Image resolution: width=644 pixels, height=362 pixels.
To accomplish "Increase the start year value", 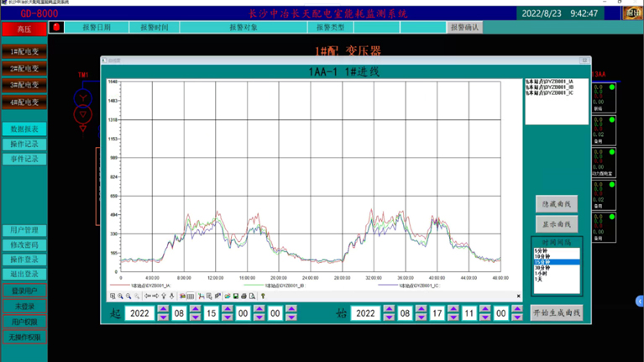I will (x=163, y=308).
